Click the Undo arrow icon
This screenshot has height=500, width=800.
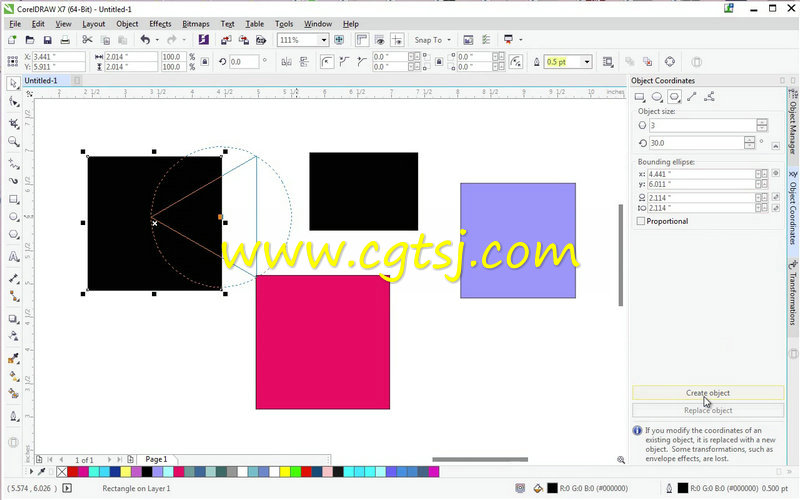click(145, 40)
